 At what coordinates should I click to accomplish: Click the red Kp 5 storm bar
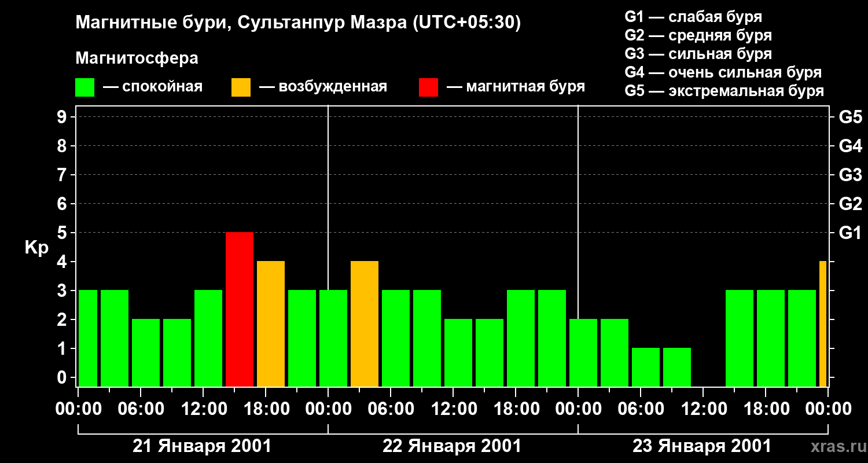point(240,309)
